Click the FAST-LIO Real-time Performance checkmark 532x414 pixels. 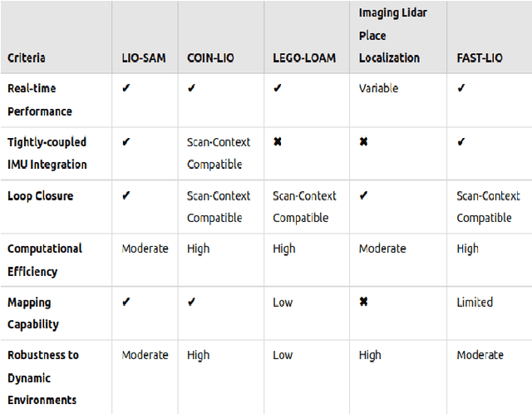[461, 88]
